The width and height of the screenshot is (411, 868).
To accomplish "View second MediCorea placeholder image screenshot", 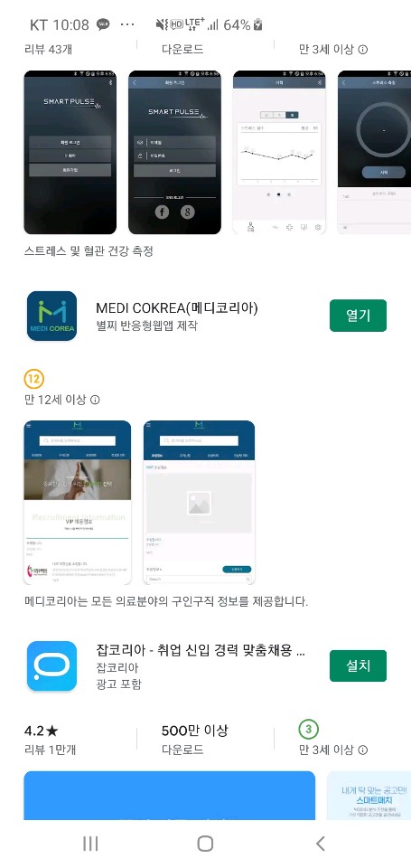I will pyautogui.click(x=199, y=503).
